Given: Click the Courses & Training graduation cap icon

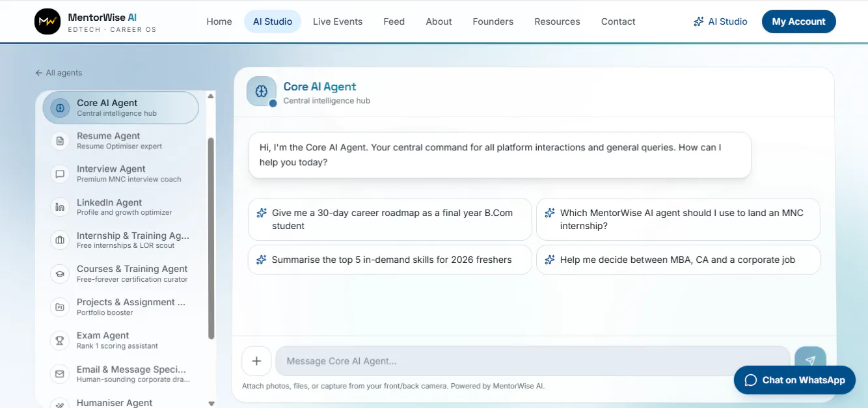Looking at the screenshot, I should [x=60, y=273].
